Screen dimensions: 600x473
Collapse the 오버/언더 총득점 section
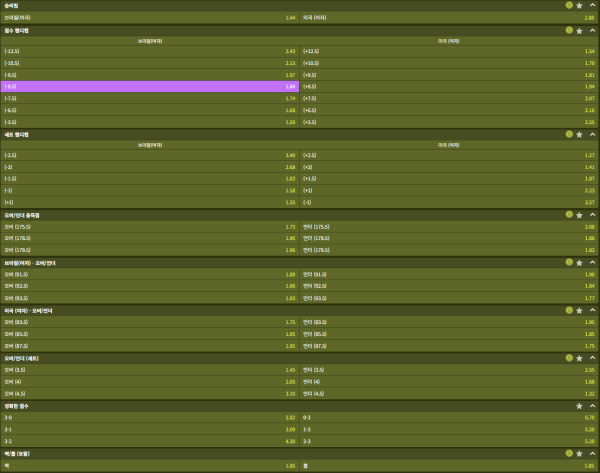coord(591,214)
